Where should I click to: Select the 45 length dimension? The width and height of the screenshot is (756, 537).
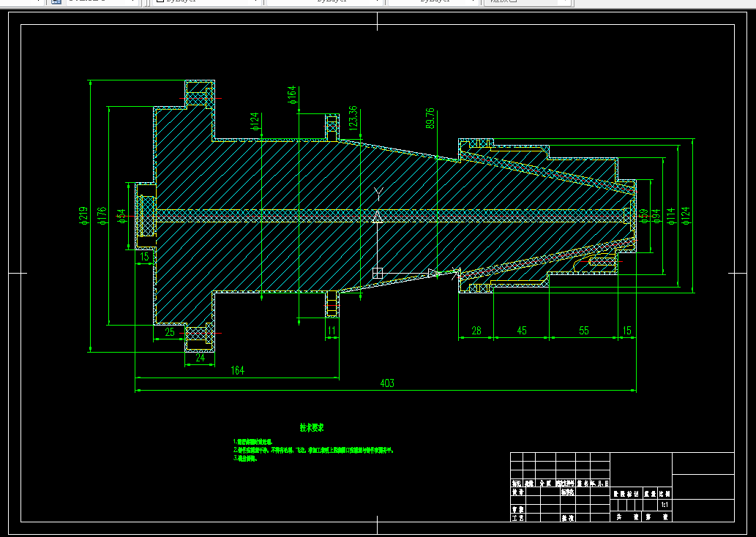pyautogui.click(x=522, y=331)
